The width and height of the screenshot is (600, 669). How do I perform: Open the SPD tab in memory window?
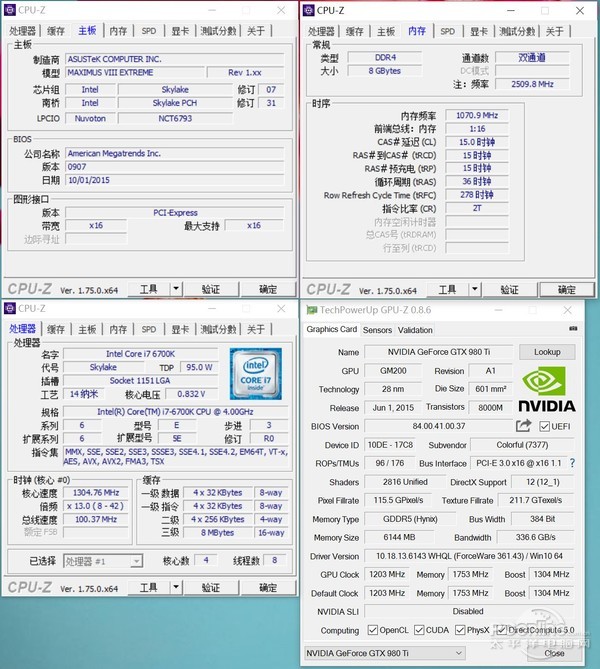point(448,31)
